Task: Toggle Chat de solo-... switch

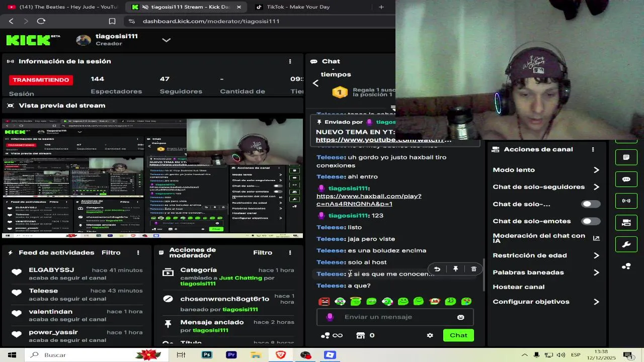Action: pyautogui.click(x=591, y=204)
